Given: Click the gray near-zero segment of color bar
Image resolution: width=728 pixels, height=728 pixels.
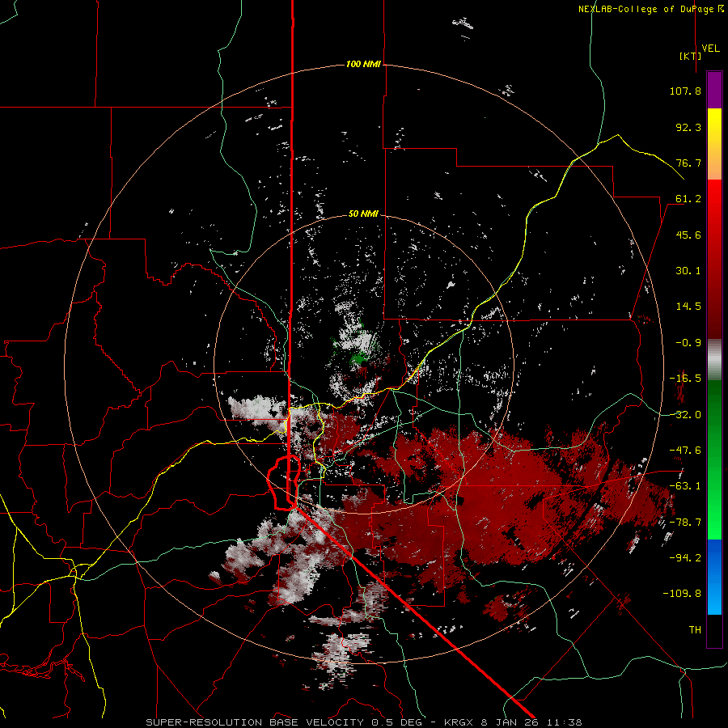Looking at the screenshot, I should (714, 360).
